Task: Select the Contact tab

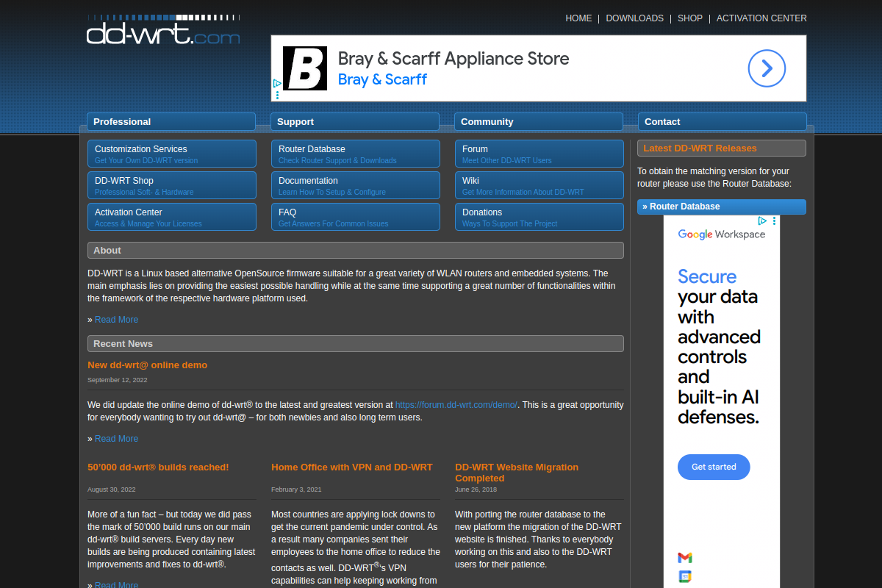Action: click(x=723, y=122)
